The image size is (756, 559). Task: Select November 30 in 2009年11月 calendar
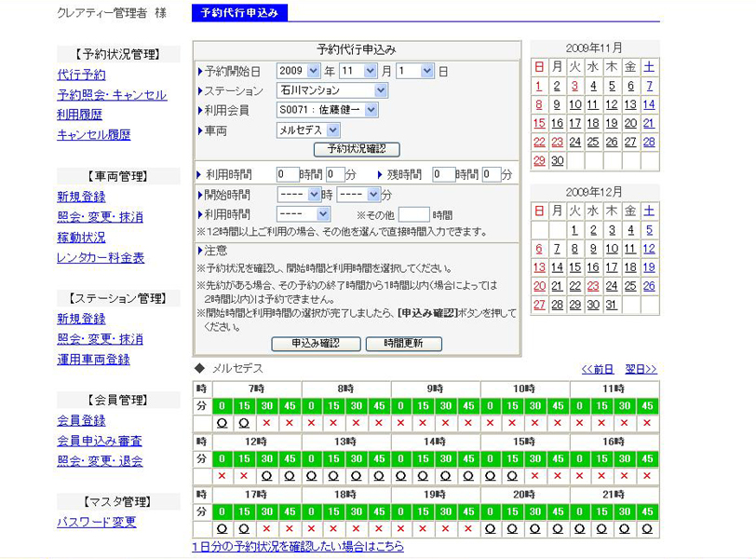(558, 161)
